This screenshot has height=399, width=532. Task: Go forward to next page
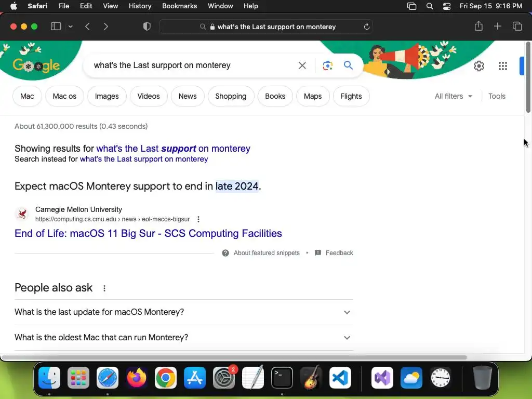[106, 26]
